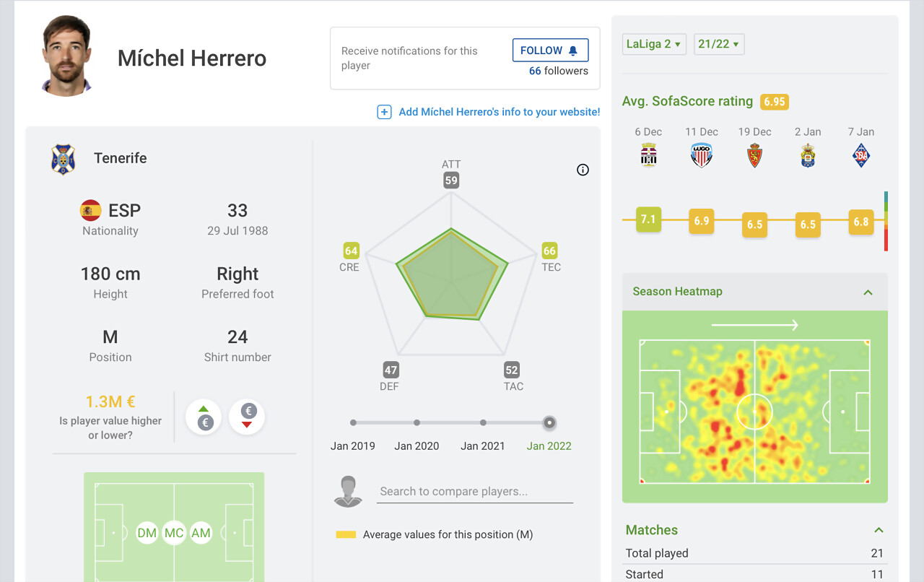Select Jan 2019 on the attribute timeline
This screenshot has width=924, height=582.
tap(353, 422)
